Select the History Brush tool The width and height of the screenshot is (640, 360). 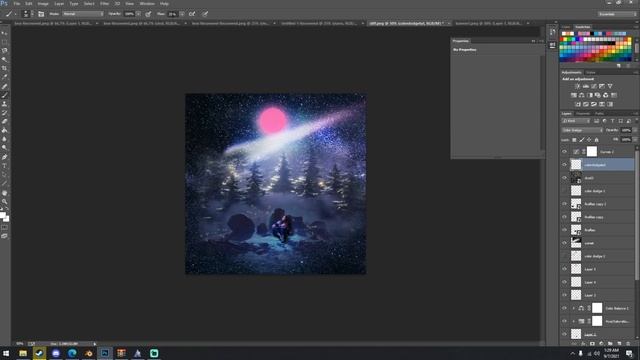point(4,113)
